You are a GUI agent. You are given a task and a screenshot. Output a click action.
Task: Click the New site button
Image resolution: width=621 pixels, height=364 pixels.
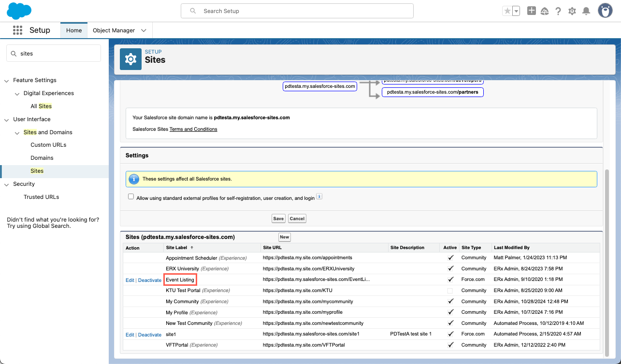click(x=284, y=237)
